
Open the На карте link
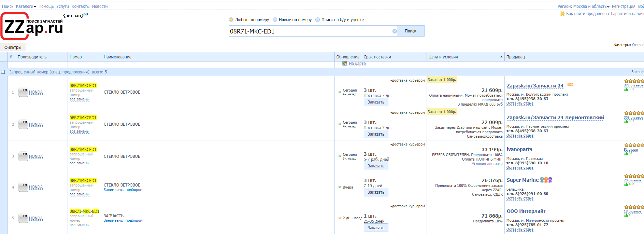coord(357,64)
